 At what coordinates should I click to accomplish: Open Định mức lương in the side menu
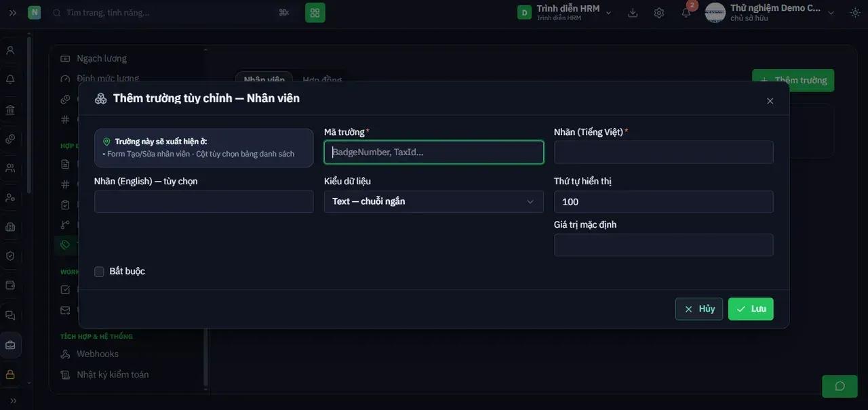pyautogui.click(x=108, y=79)
